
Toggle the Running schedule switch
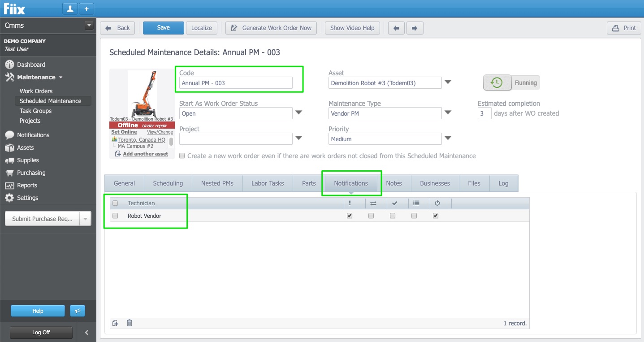click(511, 82)
